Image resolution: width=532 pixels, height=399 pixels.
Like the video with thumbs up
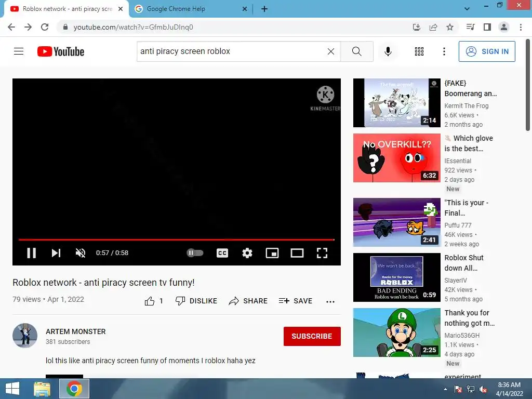click(150, 301)
